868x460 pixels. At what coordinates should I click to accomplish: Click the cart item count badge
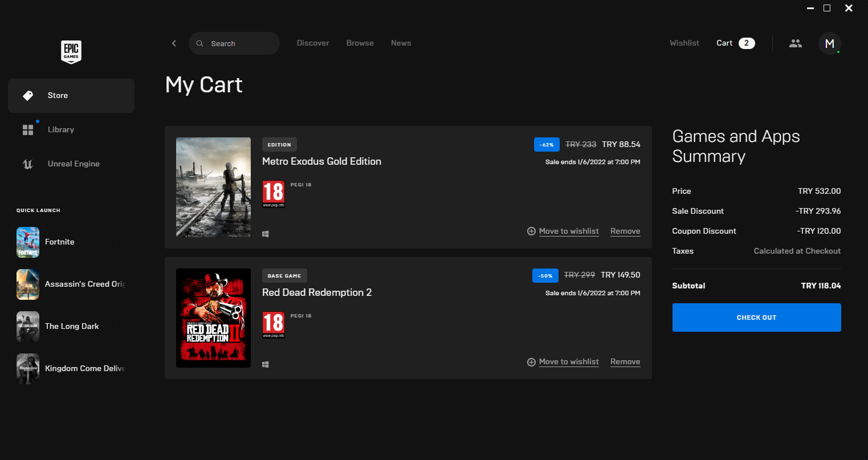point(747,43)
